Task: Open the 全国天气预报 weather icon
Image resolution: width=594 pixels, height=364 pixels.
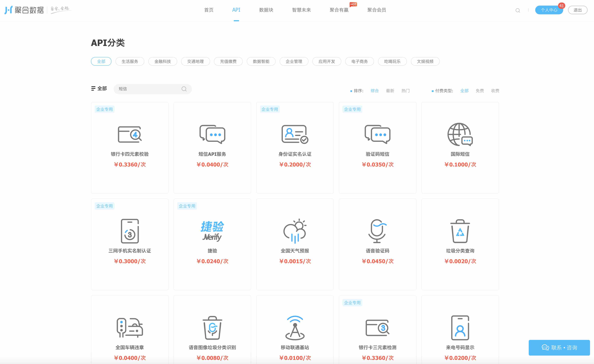Action: (x=295, y=231)
